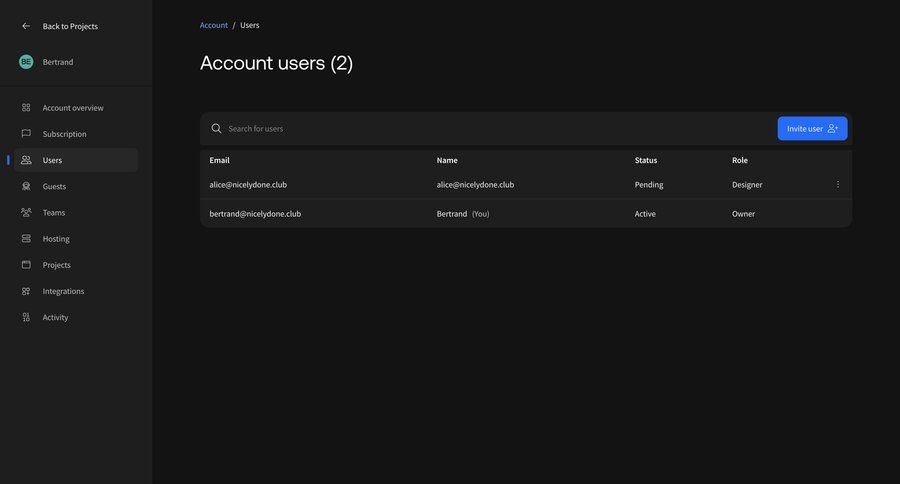Click the Subscription flag icon

pyautogui.click(x=26, y=133)
